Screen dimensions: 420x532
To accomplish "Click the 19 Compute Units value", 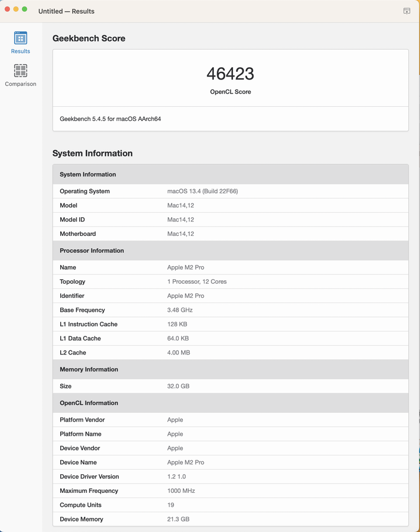I will (171, 505).
